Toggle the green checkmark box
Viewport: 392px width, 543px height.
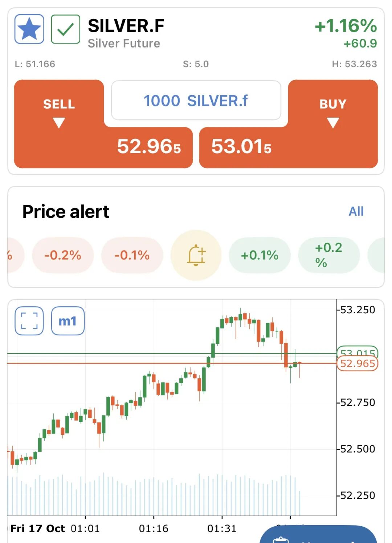[66, 29]
